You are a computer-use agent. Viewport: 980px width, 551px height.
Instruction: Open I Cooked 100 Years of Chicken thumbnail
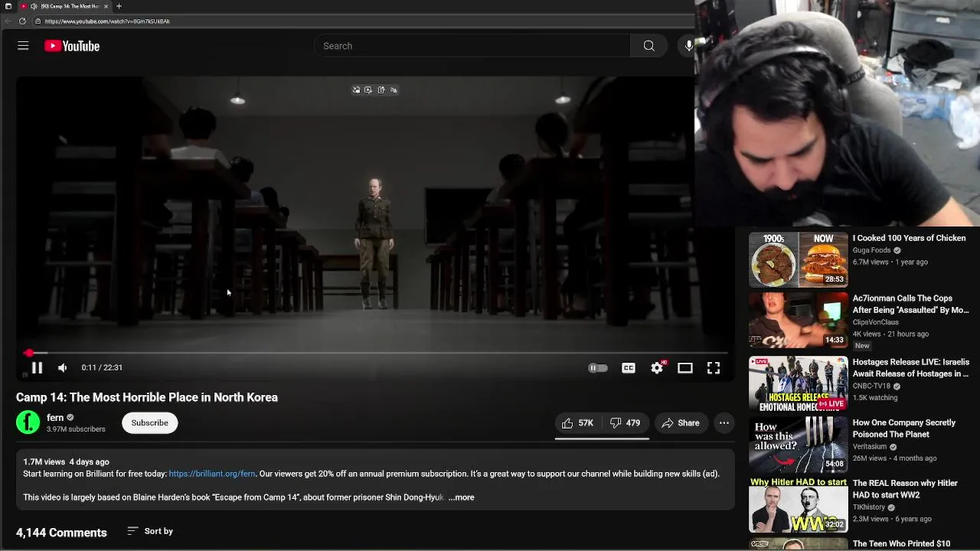point(799,260)
